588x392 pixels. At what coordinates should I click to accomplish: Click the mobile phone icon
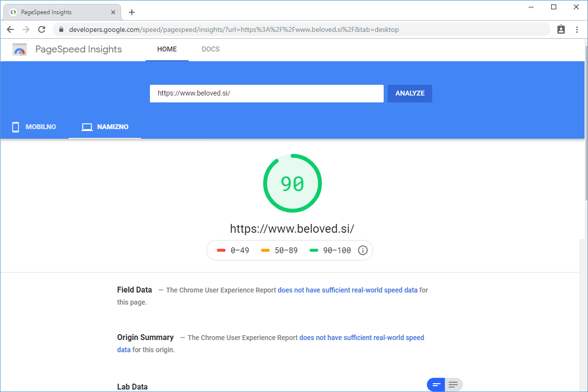point(16,127)
